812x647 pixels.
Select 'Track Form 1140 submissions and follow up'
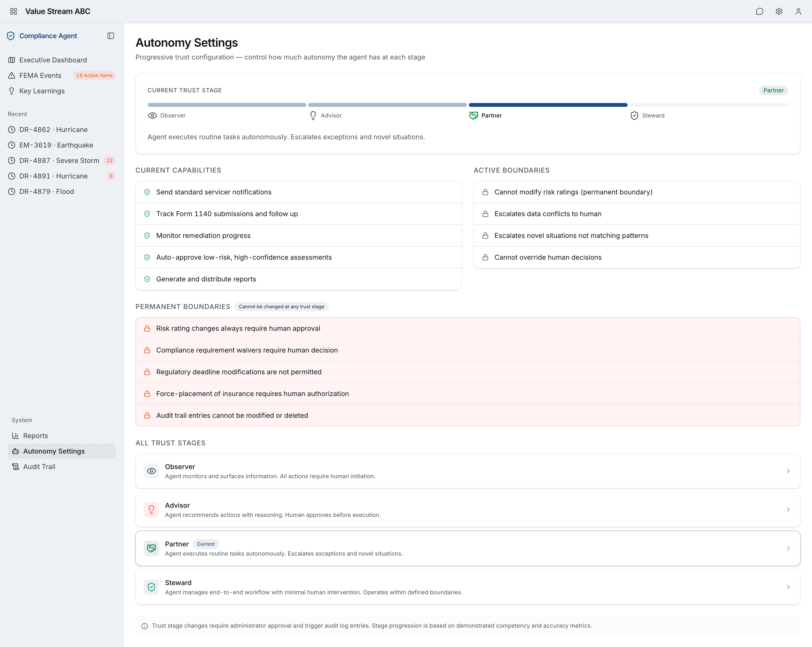[299, 214]
